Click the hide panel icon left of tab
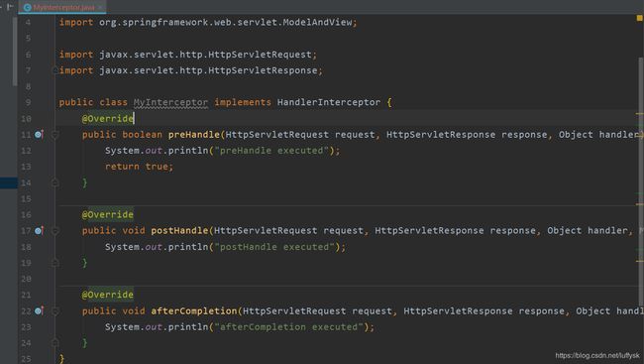The width and height of the screenshot is (644, 364). (x=10, y=7)
